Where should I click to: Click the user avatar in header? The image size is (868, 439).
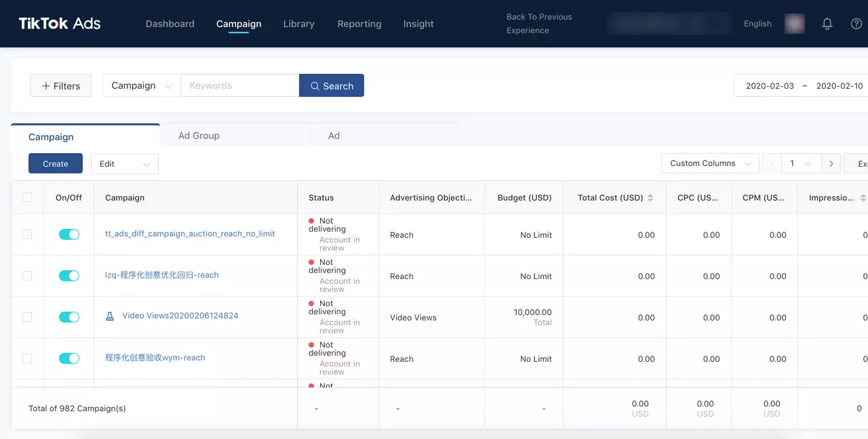795,24
